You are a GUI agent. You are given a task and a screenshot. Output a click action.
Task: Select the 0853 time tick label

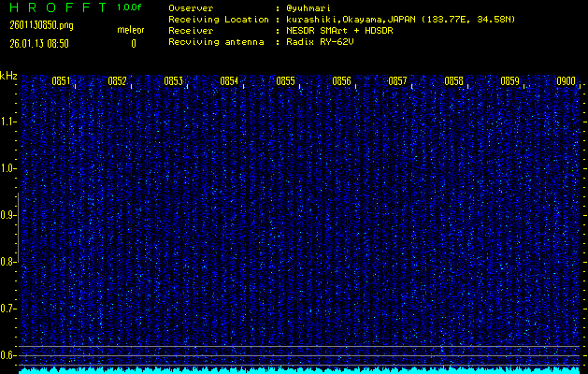point(173,81)
